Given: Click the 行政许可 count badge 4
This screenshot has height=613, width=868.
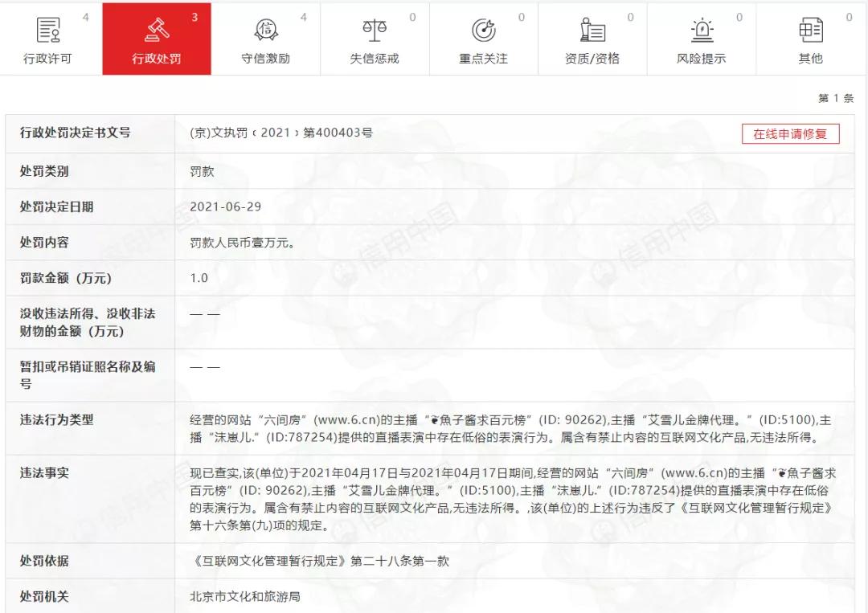Looking at the screenshot, I should (x=86, y=17).
